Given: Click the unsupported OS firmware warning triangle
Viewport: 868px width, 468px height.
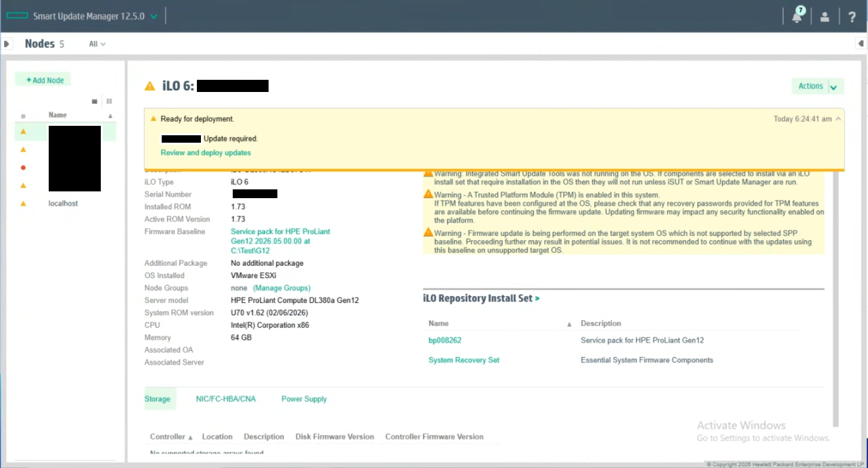Looking at the screenshot, I should click(428, 233).
